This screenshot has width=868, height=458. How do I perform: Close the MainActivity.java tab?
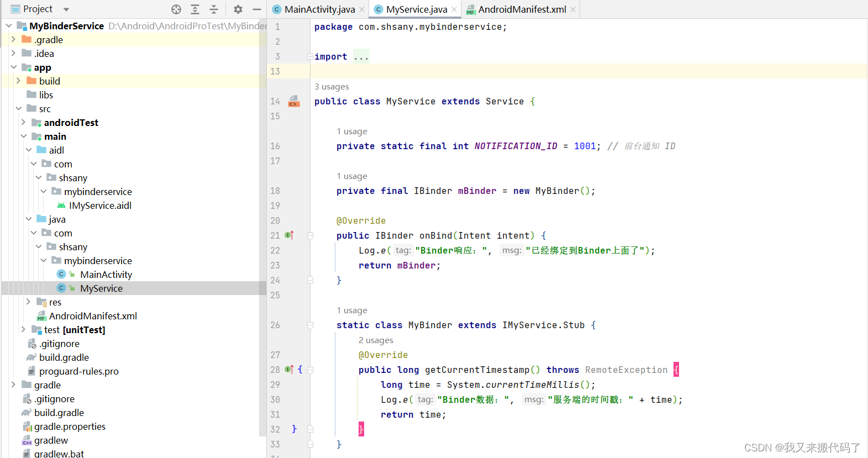coord(362,9)
